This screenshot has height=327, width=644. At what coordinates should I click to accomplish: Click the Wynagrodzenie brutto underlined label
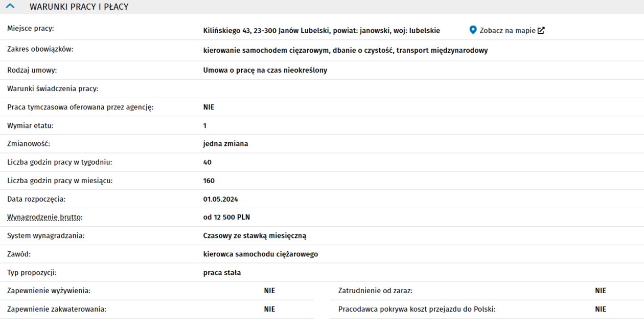[44, 217]
